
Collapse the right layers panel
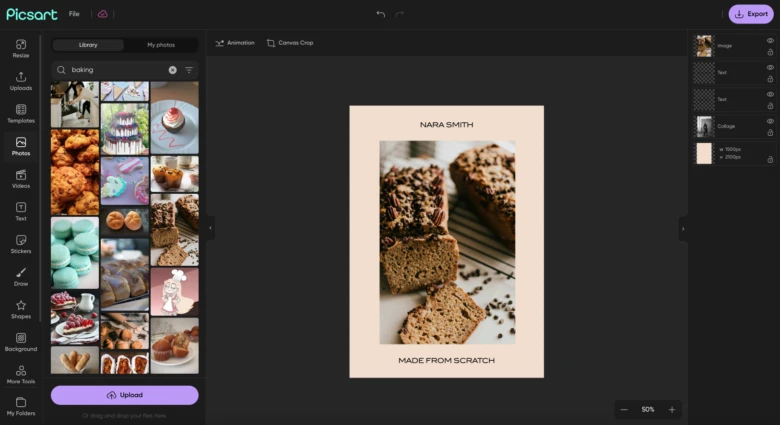(683, 228)
